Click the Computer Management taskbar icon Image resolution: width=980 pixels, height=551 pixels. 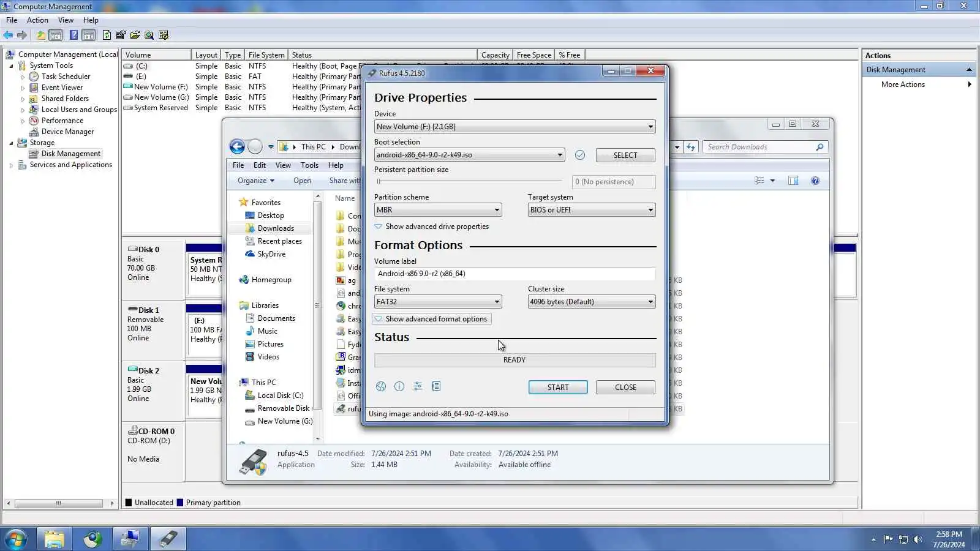click(x=130, y=539)
